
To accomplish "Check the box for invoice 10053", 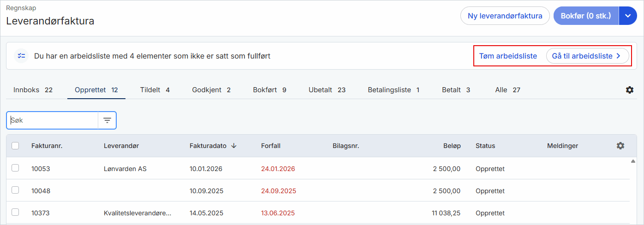I will (15, 168).
